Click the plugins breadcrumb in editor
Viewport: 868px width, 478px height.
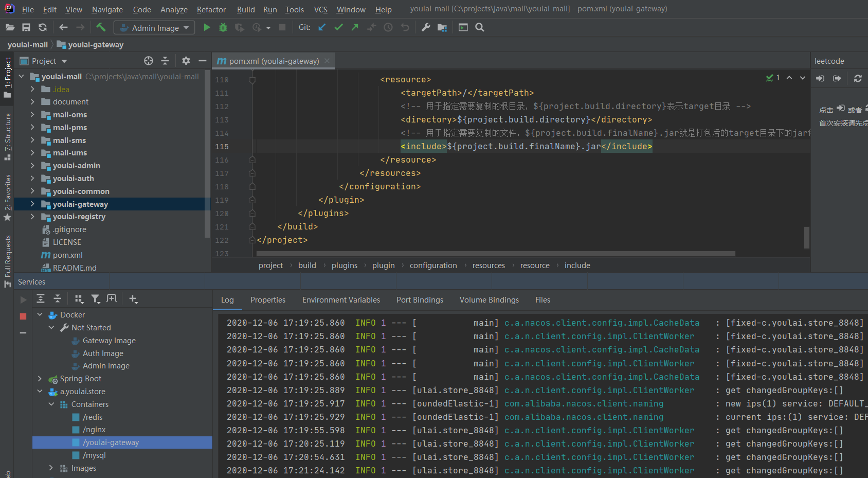pos(345,265)
